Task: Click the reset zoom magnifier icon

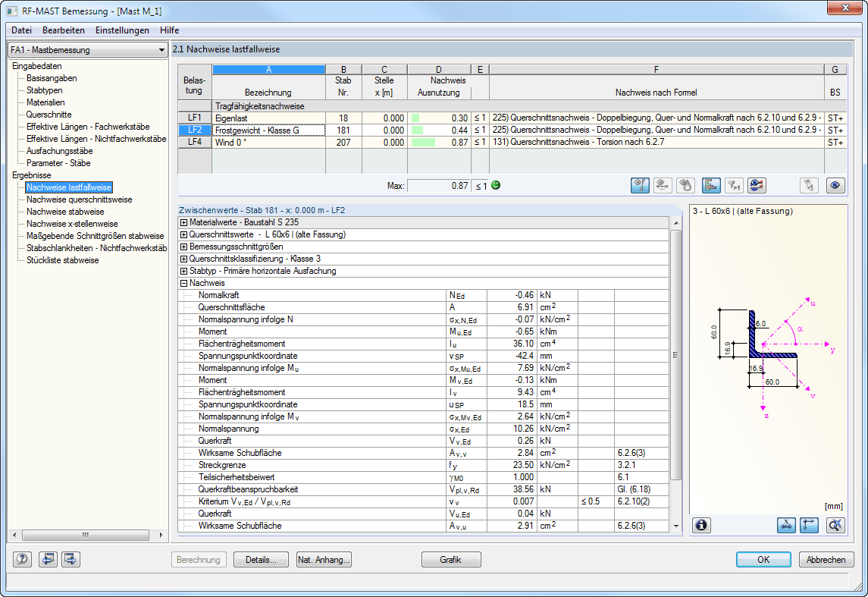Action: click(x=835, y=525)
